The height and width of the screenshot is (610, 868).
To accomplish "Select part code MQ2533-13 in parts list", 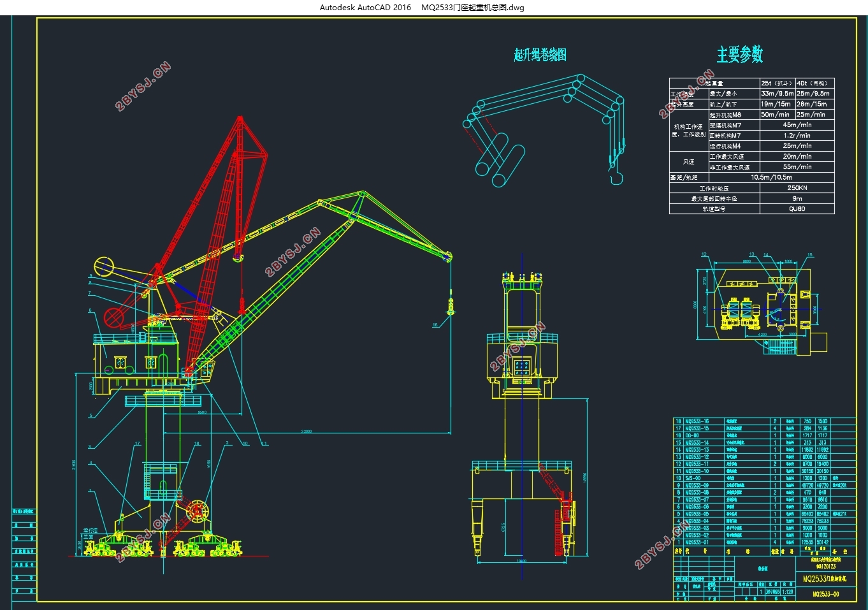I will click(x=697, y=450).
